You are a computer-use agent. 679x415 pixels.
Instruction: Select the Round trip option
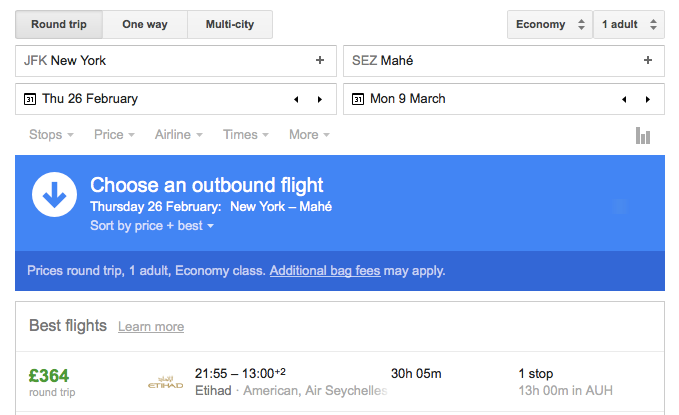59,24
